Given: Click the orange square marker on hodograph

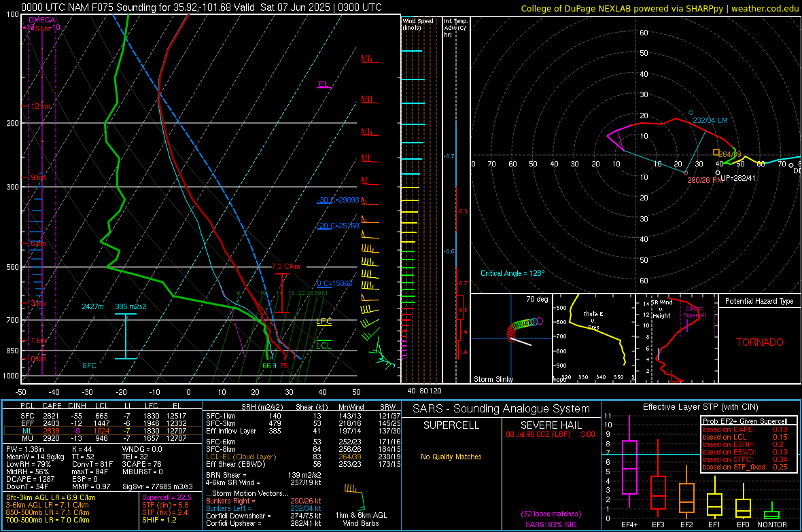Looking at the screenshot, I should (716, 152).
